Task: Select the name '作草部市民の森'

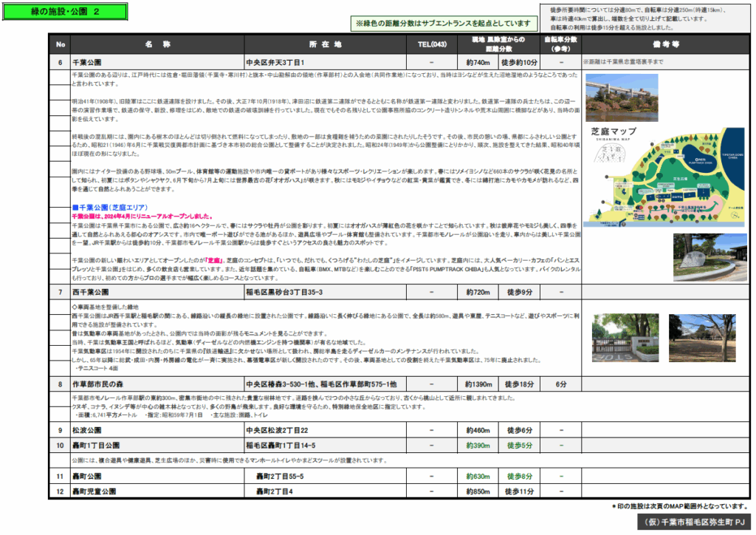Action: click(x=97, y=384)
